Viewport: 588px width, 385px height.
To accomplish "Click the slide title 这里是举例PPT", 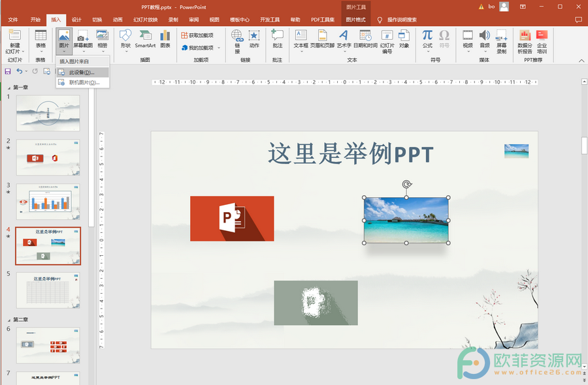I will (x=351, y=154).
